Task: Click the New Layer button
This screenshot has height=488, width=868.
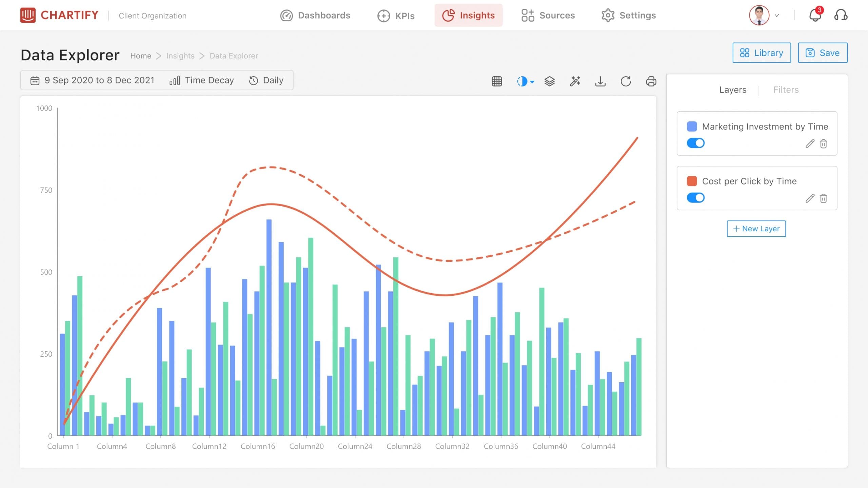Action: click(756, 229)
